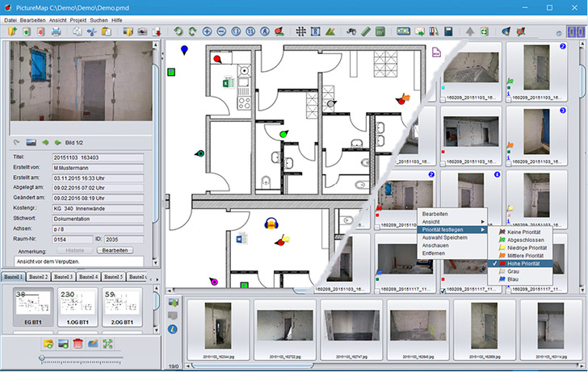Expand the Ansicht submenu in context menu

click(x=454, y=221)
